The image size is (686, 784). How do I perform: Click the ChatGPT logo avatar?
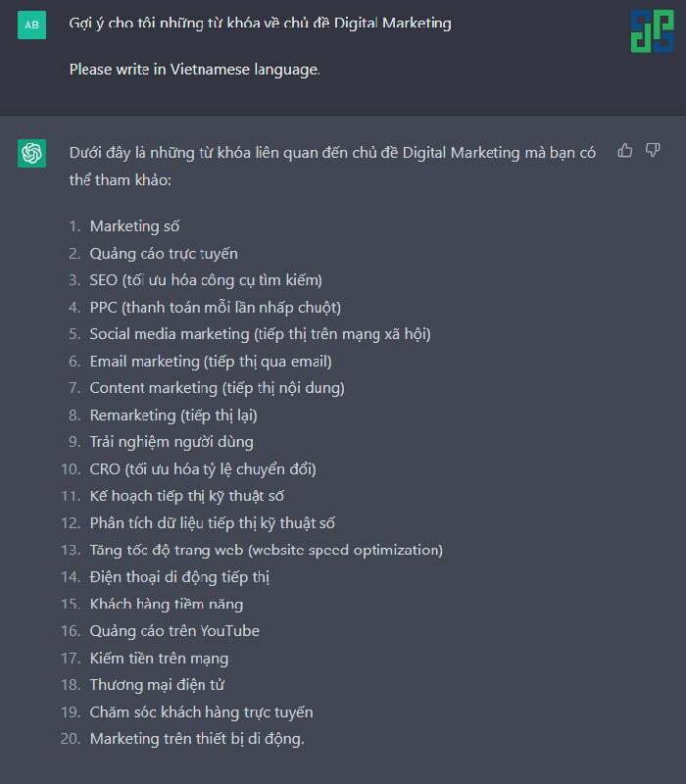(32, 153)
